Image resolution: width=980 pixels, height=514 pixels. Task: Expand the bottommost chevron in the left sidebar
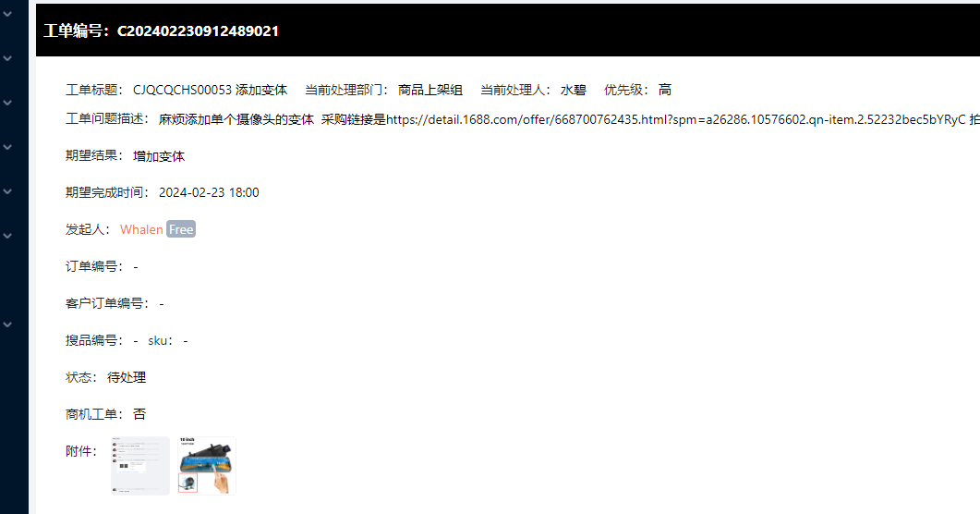(7, 324)
